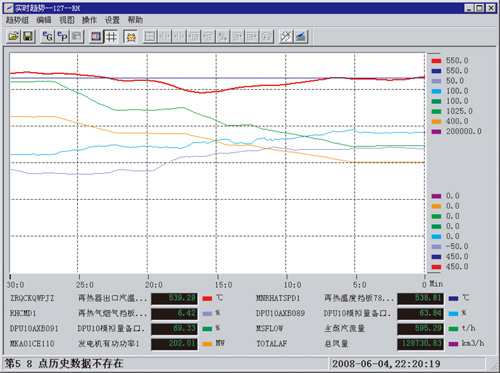Open the 设置 menu

[x=112, y=20]
